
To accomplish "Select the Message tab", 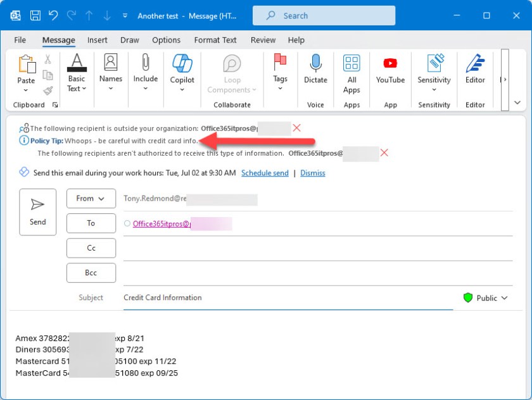I will click(59, 40).
